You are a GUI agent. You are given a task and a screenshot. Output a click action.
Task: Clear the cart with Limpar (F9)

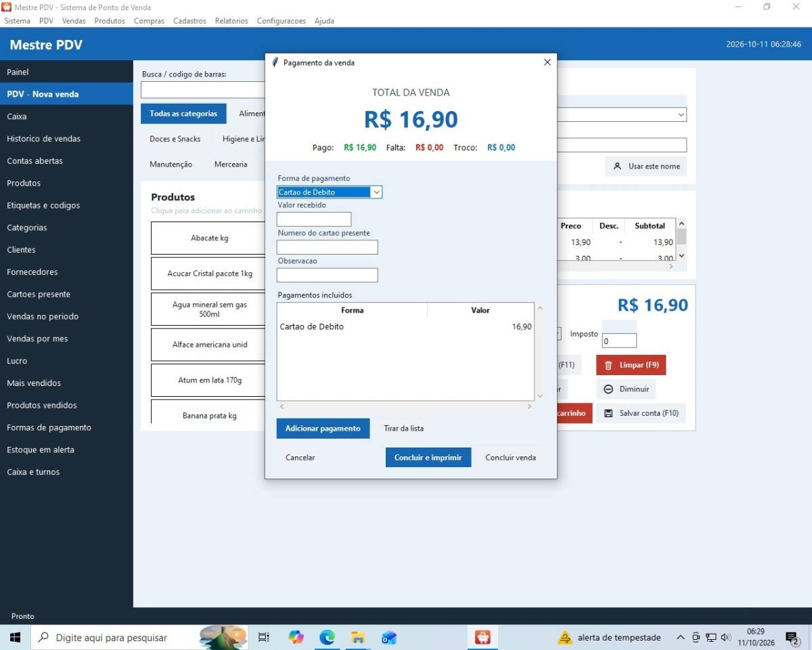coord(631,365)
